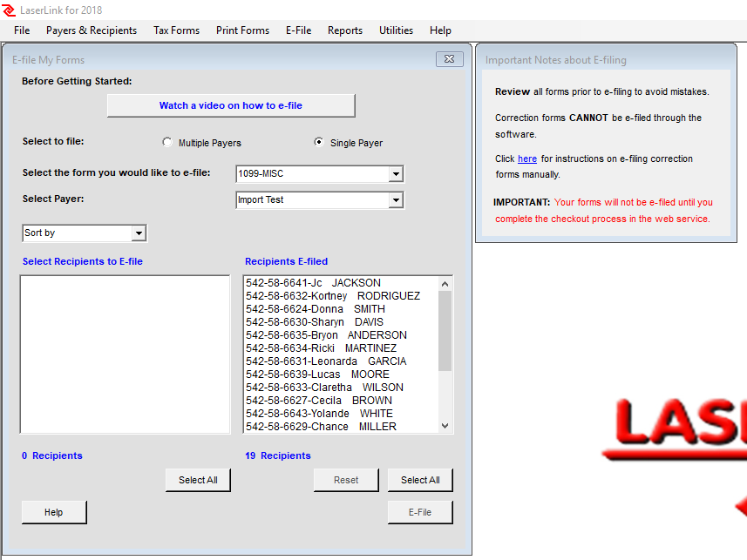Select recipient 542-58-6629-Chance MILLER

tap(341, 427)
